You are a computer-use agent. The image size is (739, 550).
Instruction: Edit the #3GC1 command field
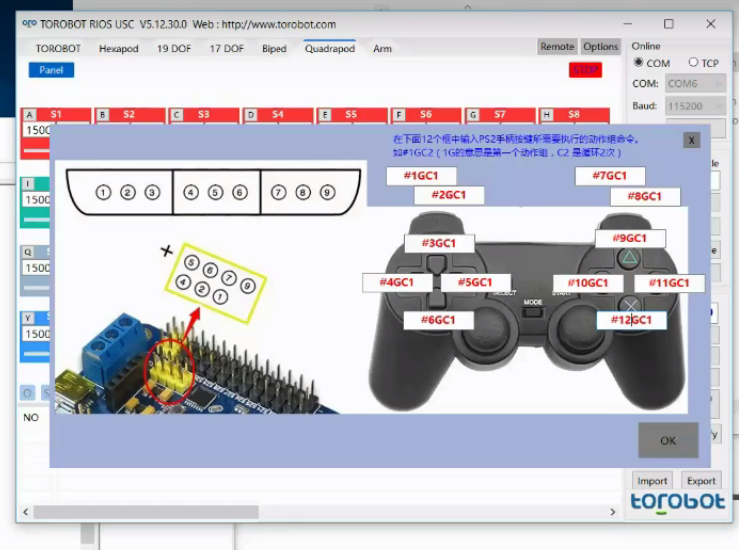(x=439, y=243)
